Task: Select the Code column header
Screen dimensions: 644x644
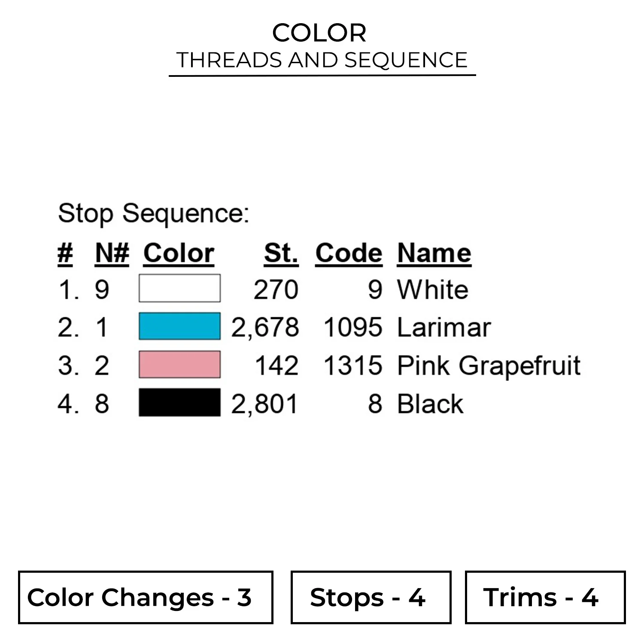Action: [x=349, y=253]
